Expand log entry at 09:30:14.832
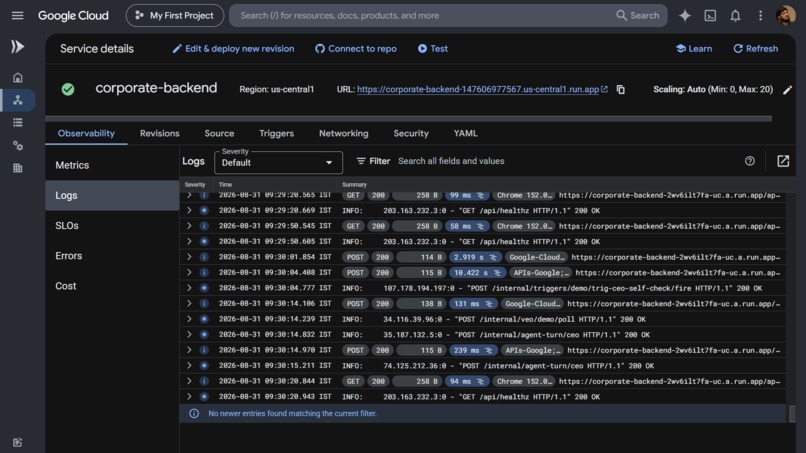Image resolution: width=806 pixels, height=453 pixels. 189,335
